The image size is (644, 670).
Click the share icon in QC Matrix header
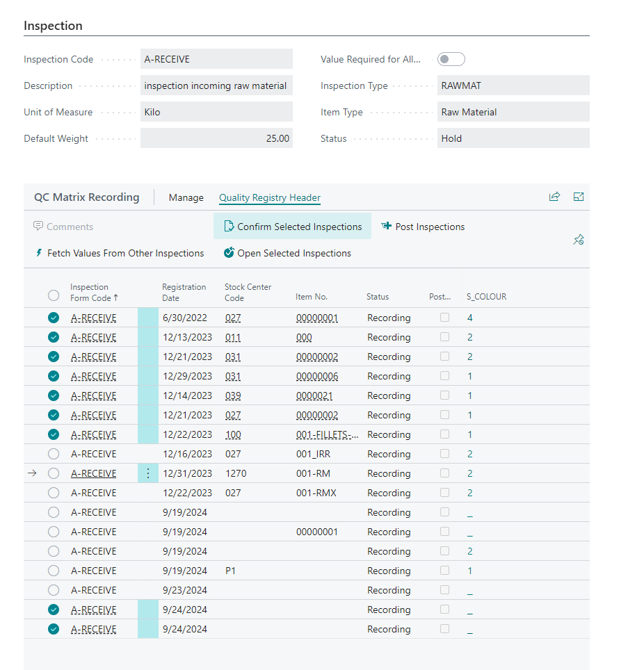pyautogui.click(x=554, y=197)
